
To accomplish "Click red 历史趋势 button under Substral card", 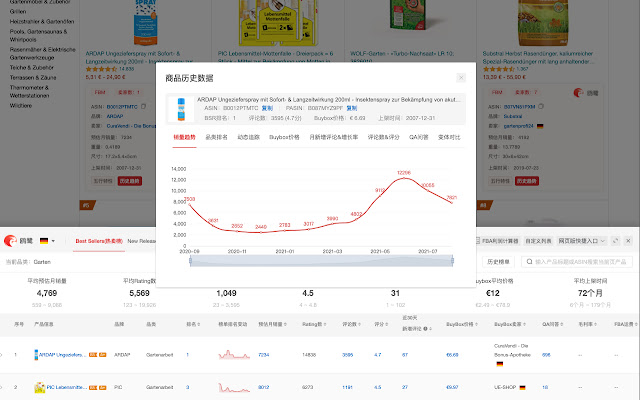I will (x=527, y=181).
